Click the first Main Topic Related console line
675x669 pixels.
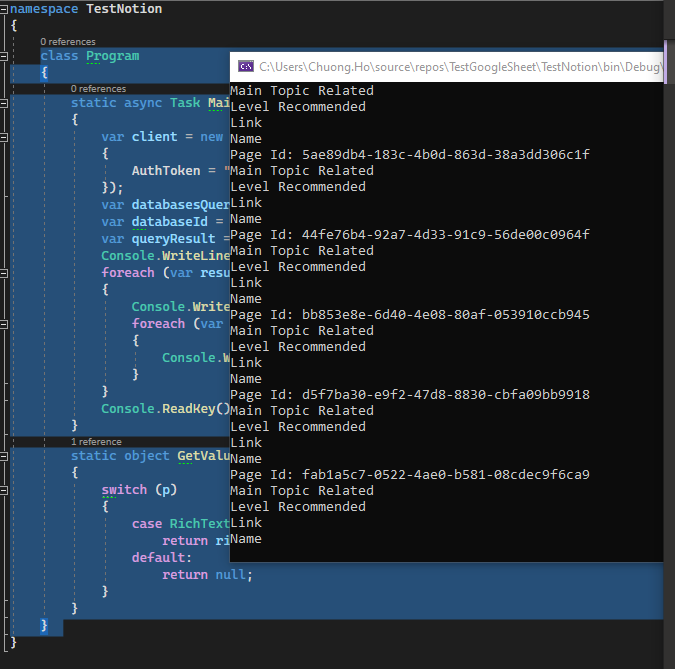click(x=302, y=91)
